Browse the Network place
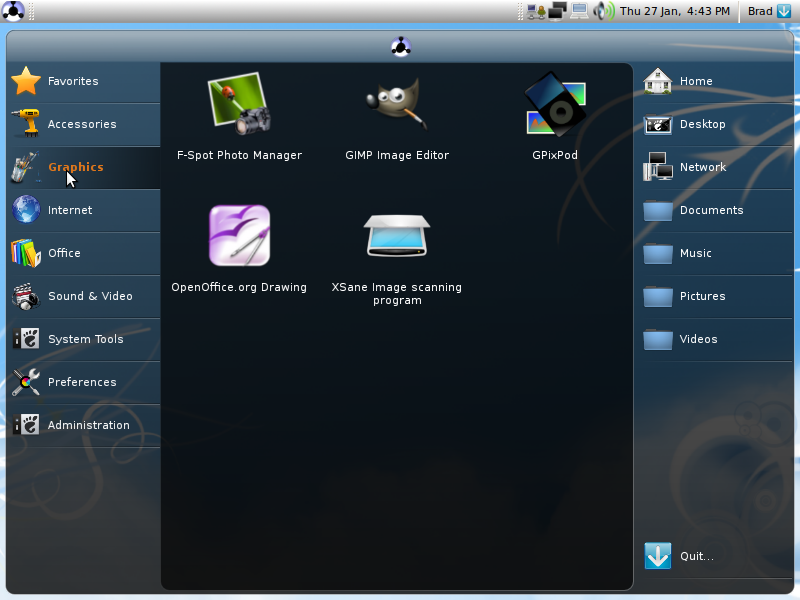Viewport: 800px width, 600px height. point(716,167)
